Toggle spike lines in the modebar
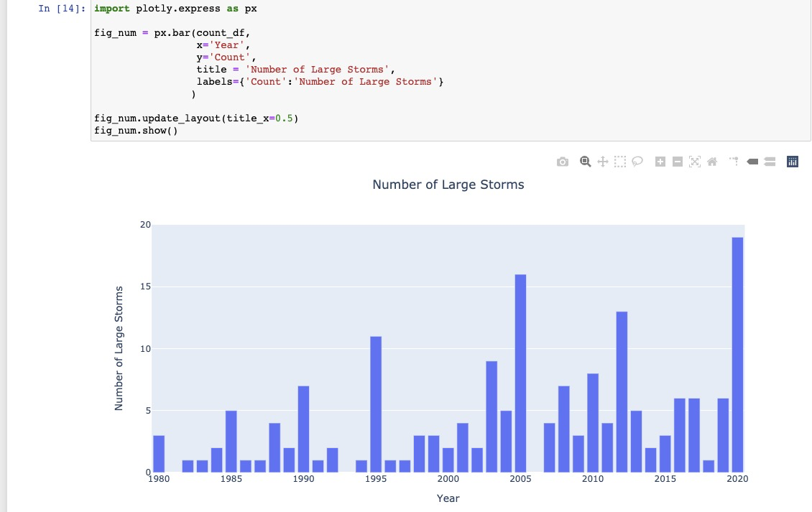This screenshot has width=812, height=512. coord(734,162)
